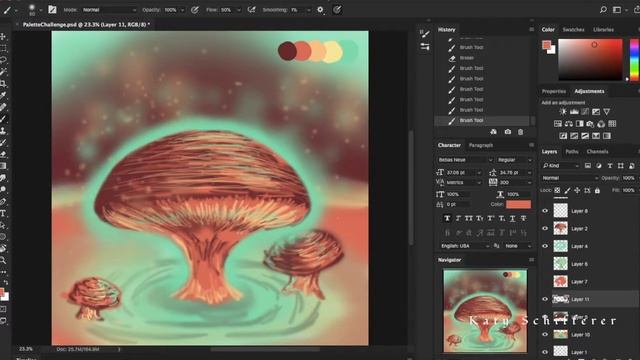Hide Layer 8 visibility eye

point(545,211)
